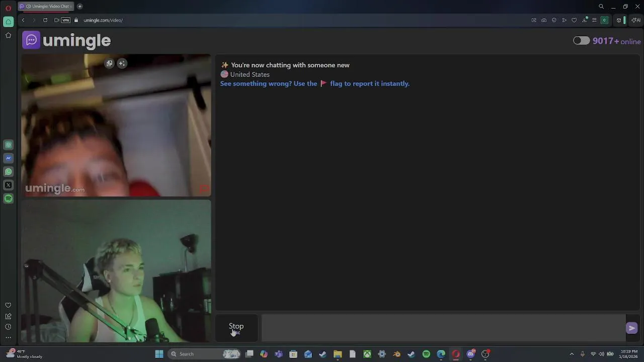Click your own webcam preview
Screen dimensions: 644x362
pyautogui.click(x=116, y=271)
